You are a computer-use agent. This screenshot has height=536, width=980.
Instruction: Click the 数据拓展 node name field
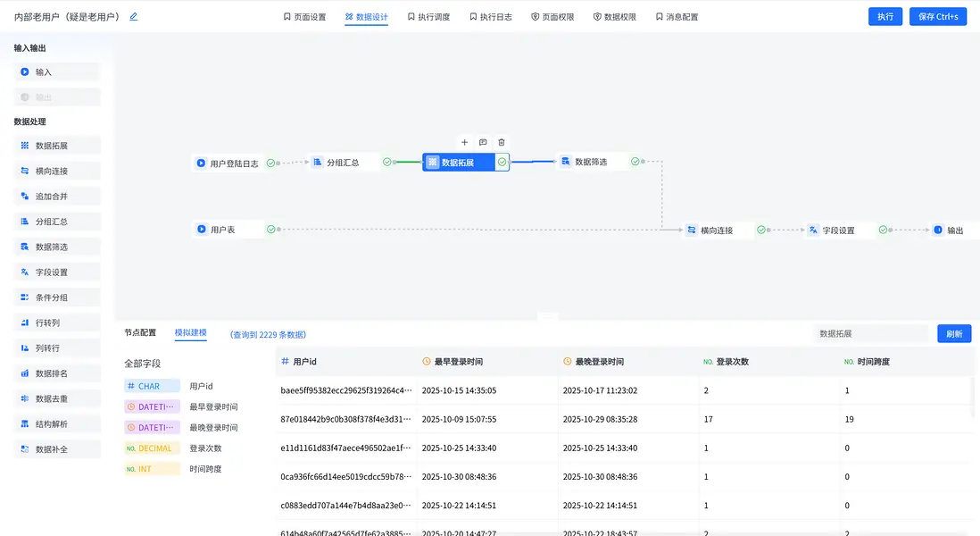pos(870,334)
